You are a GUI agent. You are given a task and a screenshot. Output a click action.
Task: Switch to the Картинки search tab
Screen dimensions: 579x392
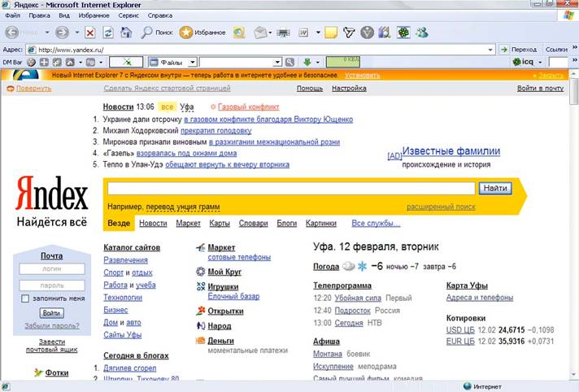click(x=321, y=223)
